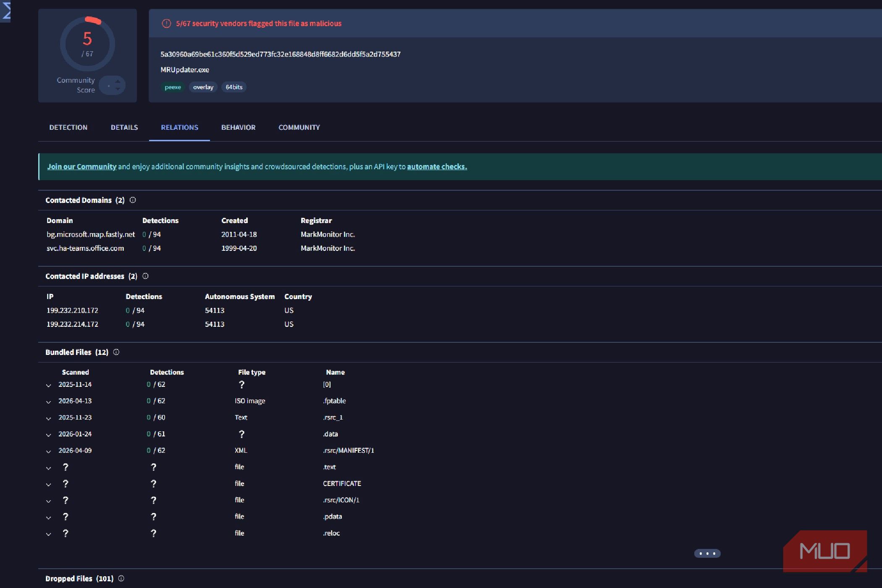Click CERTIFICATE name in Bundled Files

(x=342, y=483)
